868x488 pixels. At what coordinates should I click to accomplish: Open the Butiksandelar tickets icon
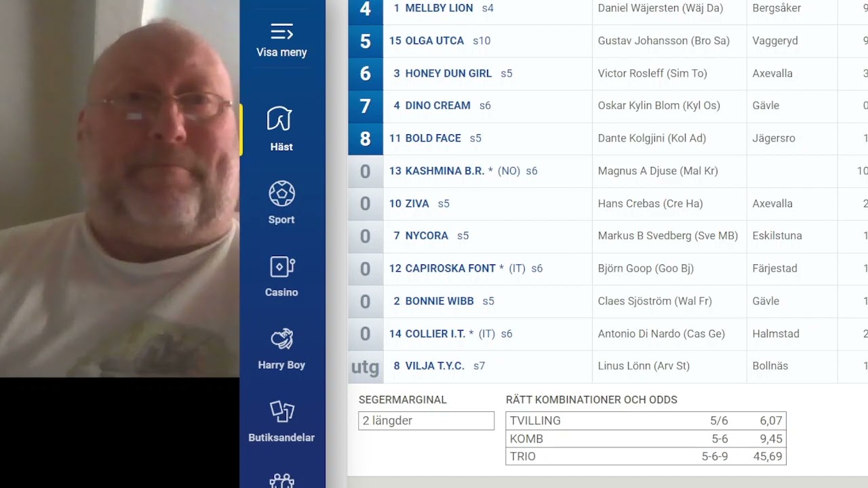[281, 411]
